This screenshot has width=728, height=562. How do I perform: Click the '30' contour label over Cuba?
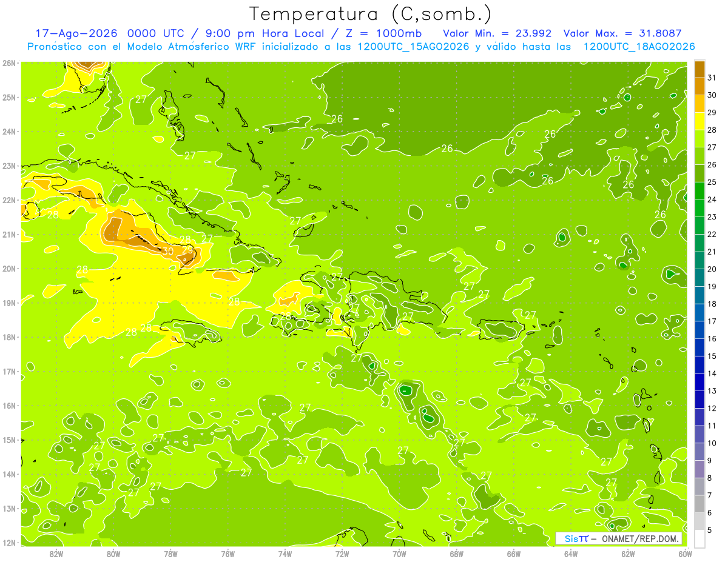click(168, 250)
